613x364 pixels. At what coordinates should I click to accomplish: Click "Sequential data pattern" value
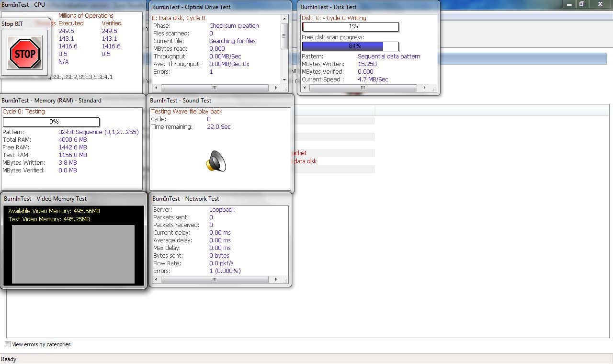[x=389, y=57]
